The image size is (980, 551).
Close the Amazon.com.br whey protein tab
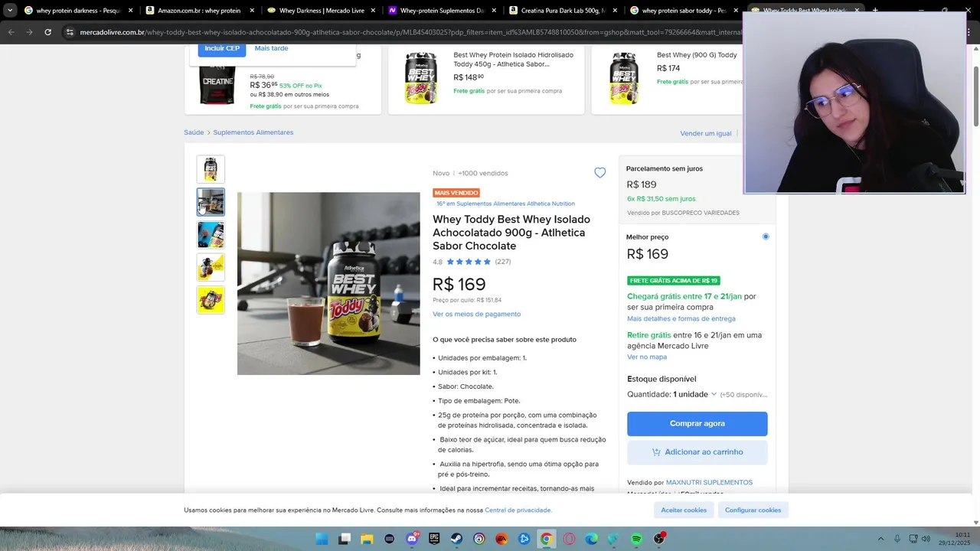pyautogui.click(x=252, y=11)
